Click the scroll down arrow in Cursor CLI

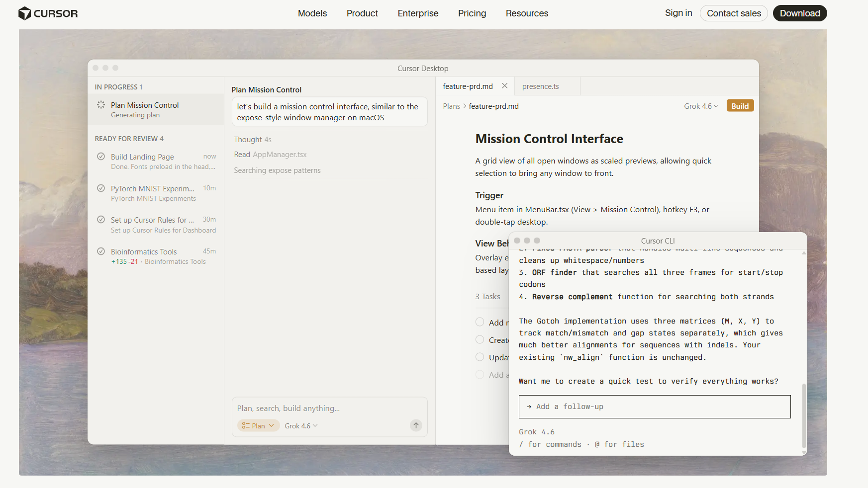coord(804,453)
